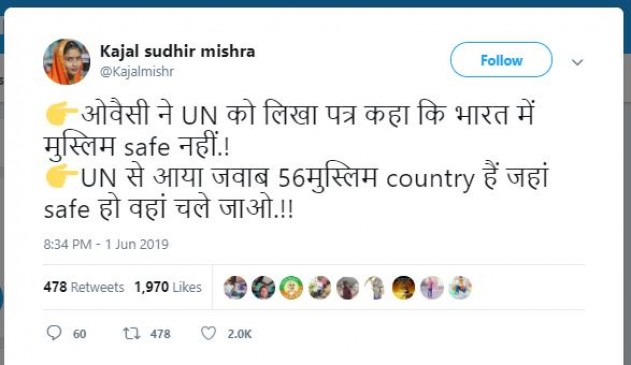View the 478 Retweets list
Image resolution: width=631 pixels, height=365 pixels.
point(84,287)
